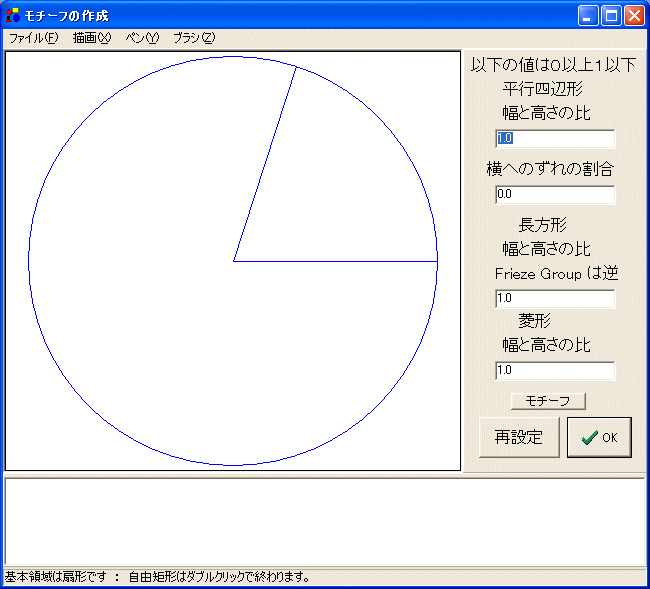
Task: Click the label 以下の値は0以上1以下
Action: (x=553, y=65)
